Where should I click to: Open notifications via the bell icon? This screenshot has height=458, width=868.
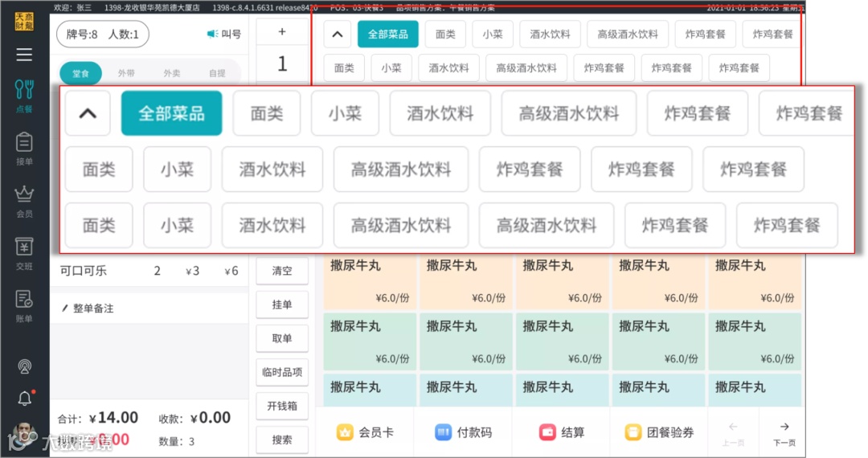pos(25,399)
